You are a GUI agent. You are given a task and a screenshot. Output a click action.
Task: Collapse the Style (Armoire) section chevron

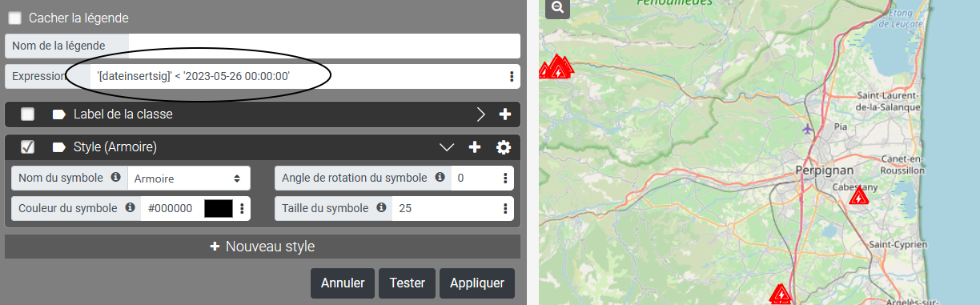(x=448, y=147)
